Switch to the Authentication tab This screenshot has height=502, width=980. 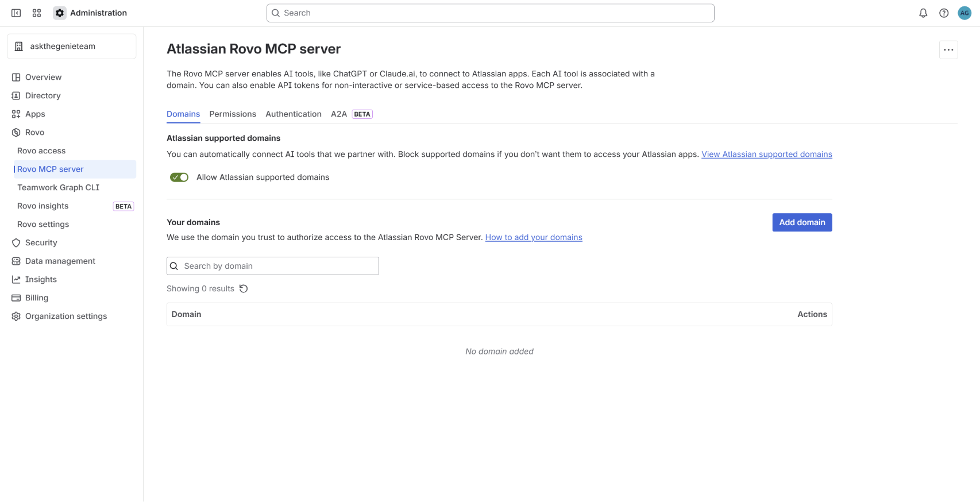(294, 114)
